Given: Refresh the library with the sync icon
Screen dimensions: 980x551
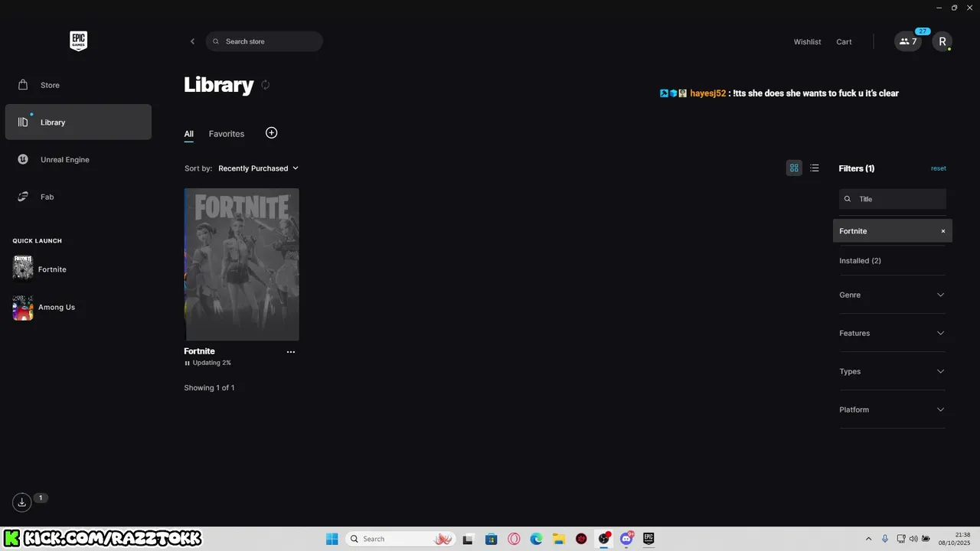Looking at the screenshot, I should point(266,85).
